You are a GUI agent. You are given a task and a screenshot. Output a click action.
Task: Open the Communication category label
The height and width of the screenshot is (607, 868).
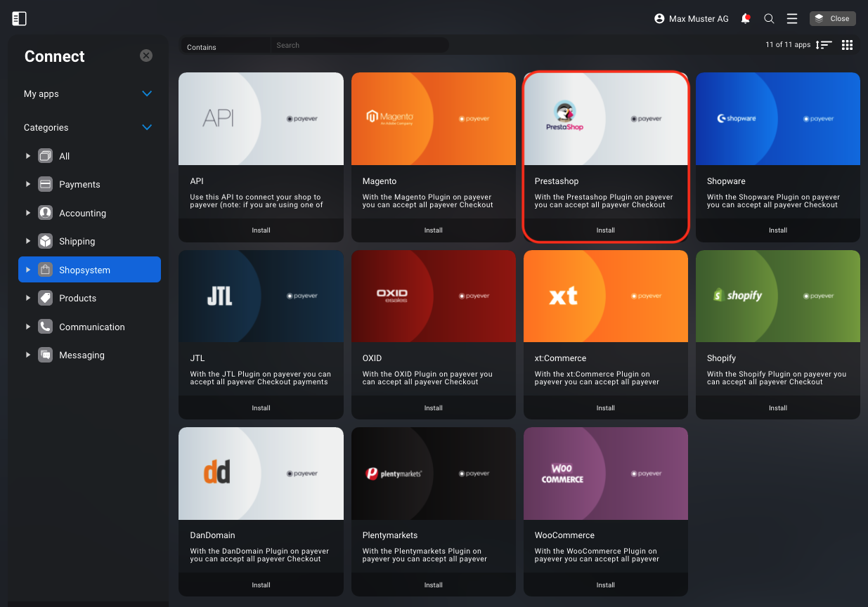92,327
